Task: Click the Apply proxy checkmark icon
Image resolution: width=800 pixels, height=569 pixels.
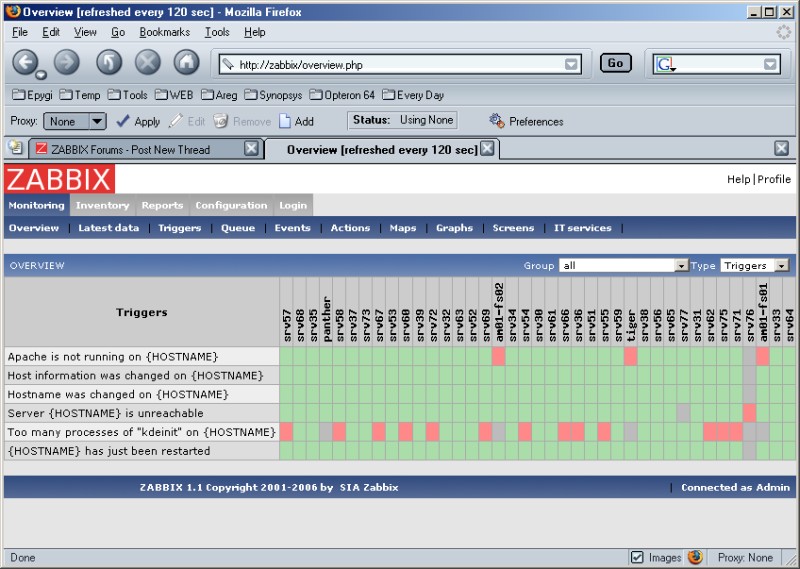Action: pos(123,121)
